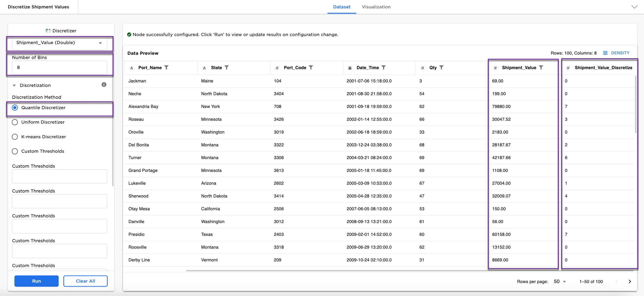Open the filter on the Shipment_Value column

(x=541, y=67)
